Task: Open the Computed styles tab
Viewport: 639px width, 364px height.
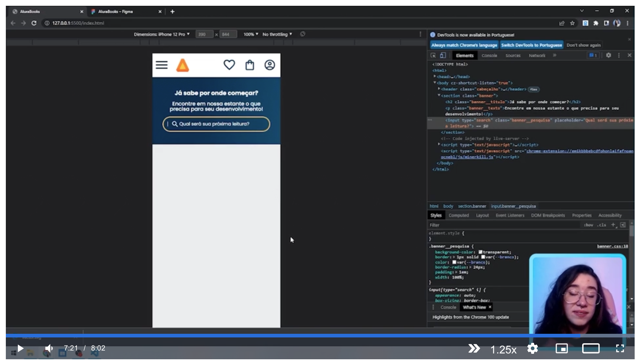Action: (x=459, y=215)
